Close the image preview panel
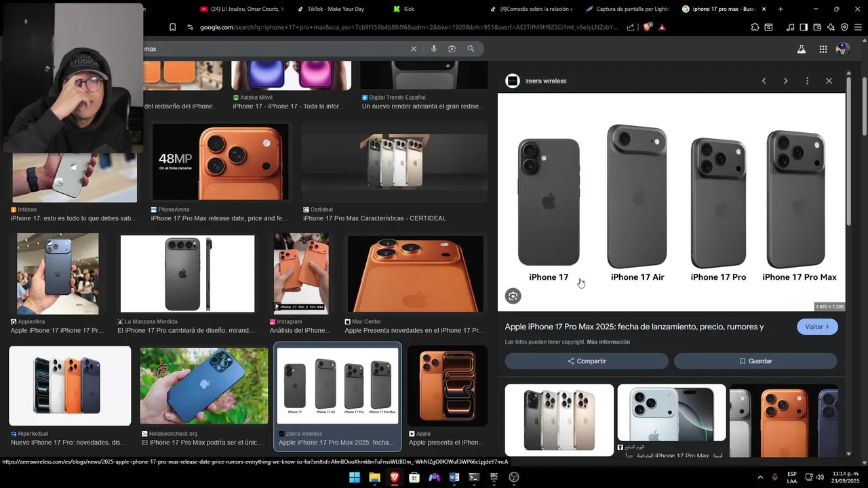The height and width of the screenshot is (488, 868). point(829,81)
